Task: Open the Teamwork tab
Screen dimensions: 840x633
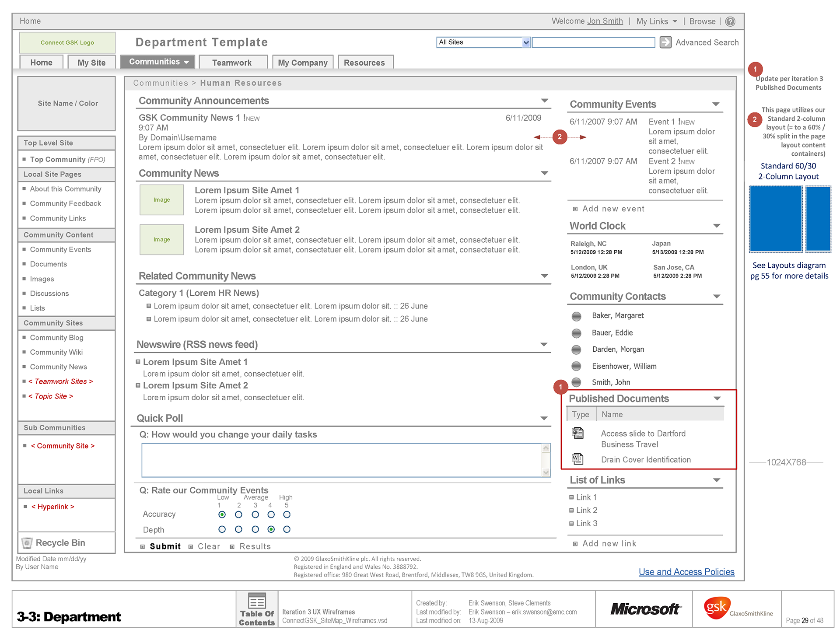Action: tap(232, 63)
